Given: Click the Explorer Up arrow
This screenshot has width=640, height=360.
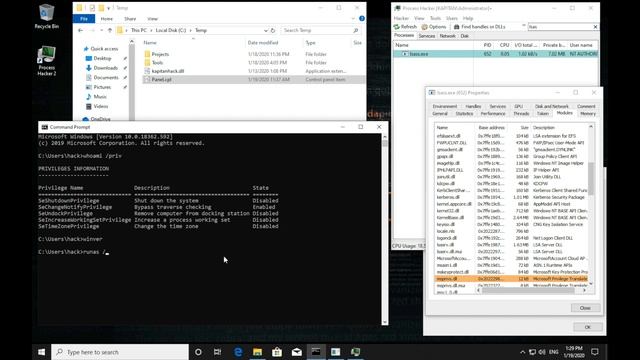Looking at the screenshot, I should pyautogui.click(x=110, y=31).
